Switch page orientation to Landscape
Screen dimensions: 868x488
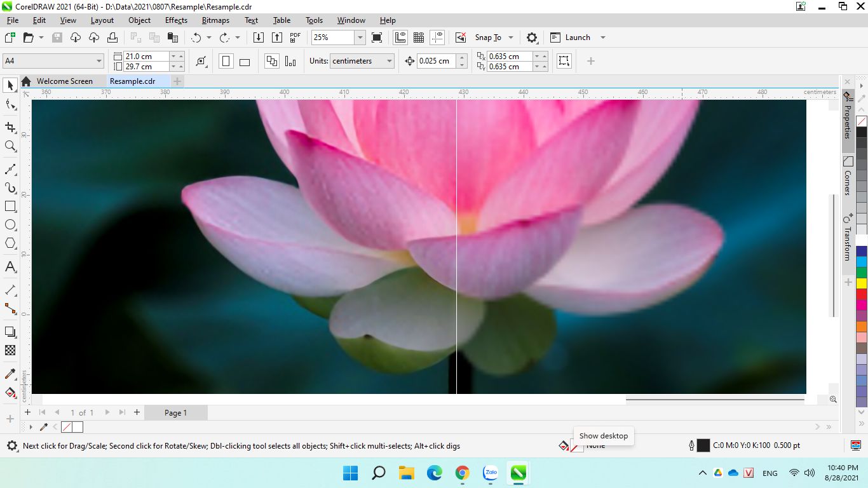click(245, 62)
